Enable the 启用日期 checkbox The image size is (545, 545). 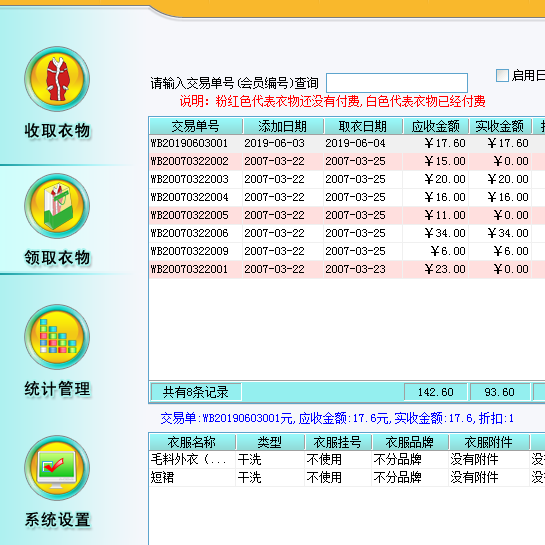pos(502,75)
